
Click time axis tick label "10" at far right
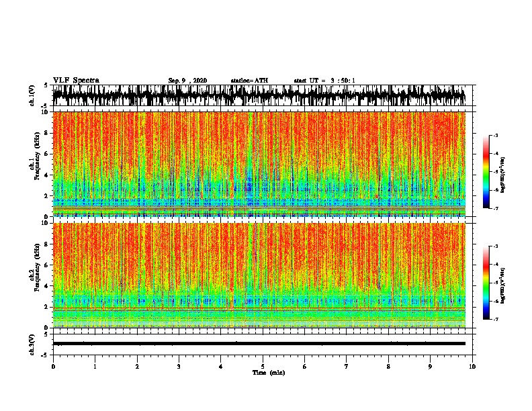click(x=472, y=367)
